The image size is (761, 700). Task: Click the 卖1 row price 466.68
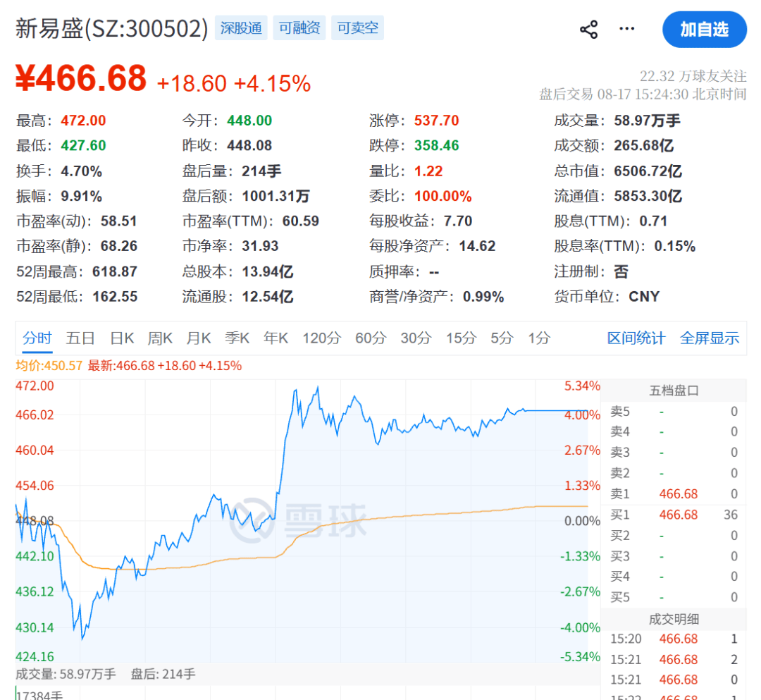tap(678, 494)
